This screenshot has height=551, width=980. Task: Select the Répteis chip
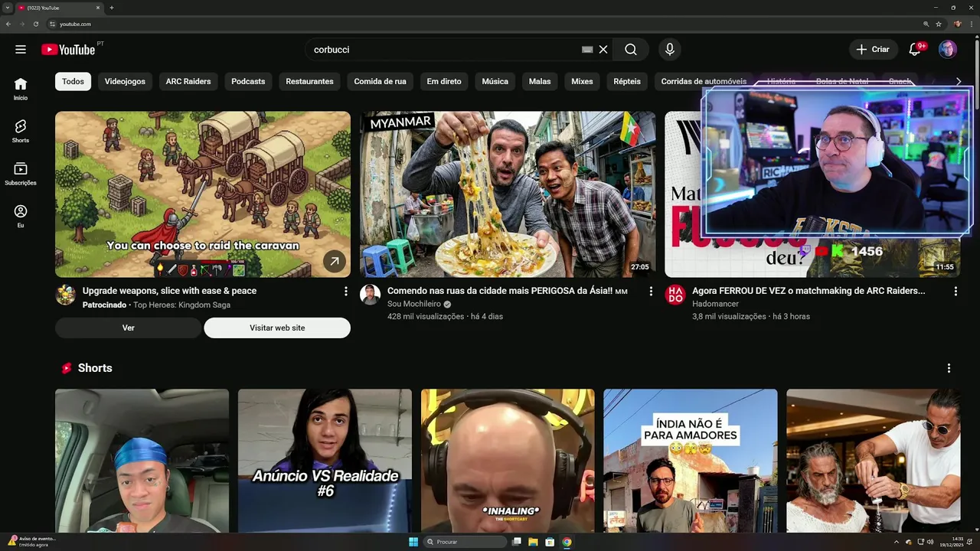(x=627, y=81)
